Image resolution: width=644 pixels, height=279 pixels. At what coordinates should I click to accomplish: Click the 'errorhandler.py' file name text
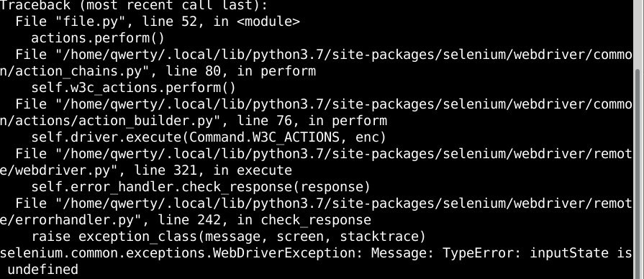75,220
